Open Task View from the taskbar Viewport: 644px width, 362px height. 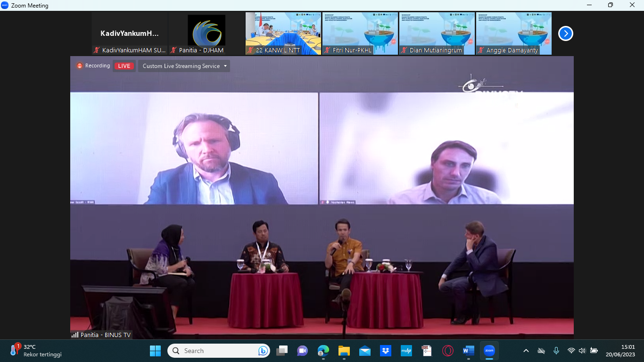282,351
